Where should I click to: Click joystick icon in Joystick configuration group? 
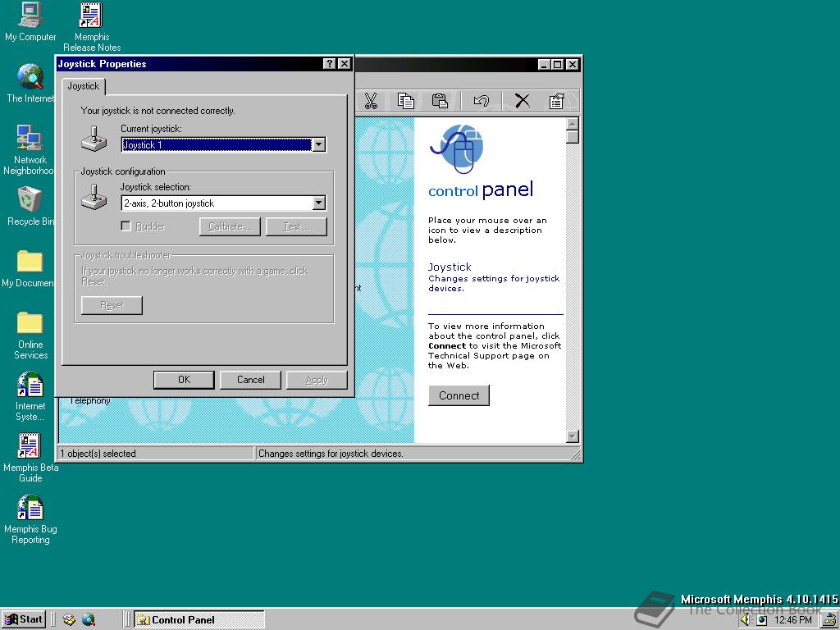coord(94,197)
